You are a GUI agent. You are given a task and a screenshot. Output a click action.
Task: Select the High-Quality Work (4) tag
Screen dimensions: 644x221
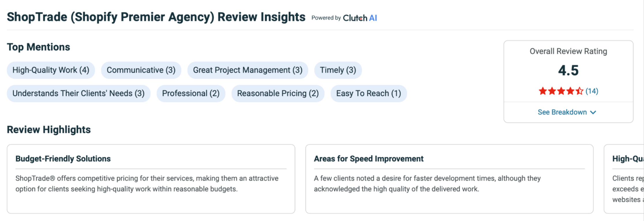click(51, 70)
